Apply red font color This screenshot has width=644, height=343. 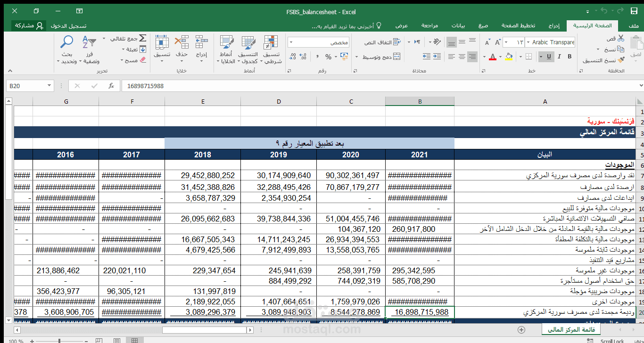click(493, 57)
